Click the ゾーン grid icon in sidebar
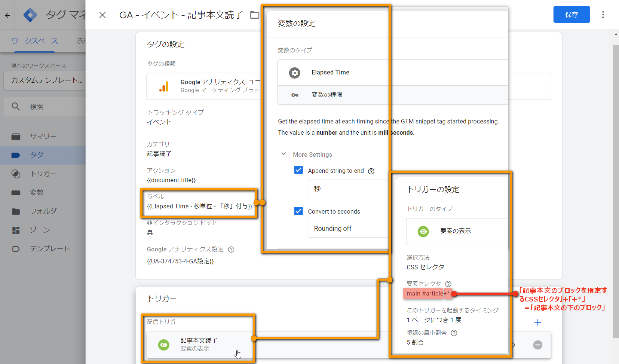The width and height of the screenshot is (619, 364). tap(16, 230)
